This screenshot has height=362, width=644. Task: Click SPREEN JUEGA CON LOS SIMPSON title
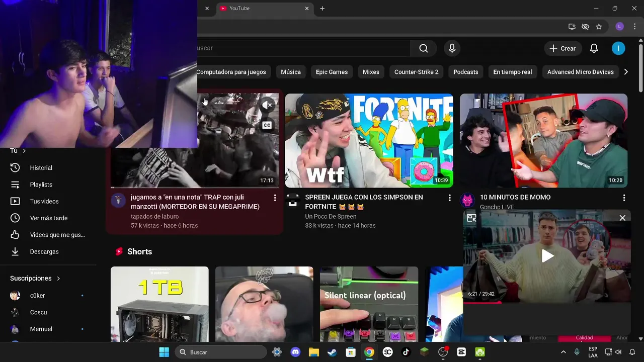(364, 202)
